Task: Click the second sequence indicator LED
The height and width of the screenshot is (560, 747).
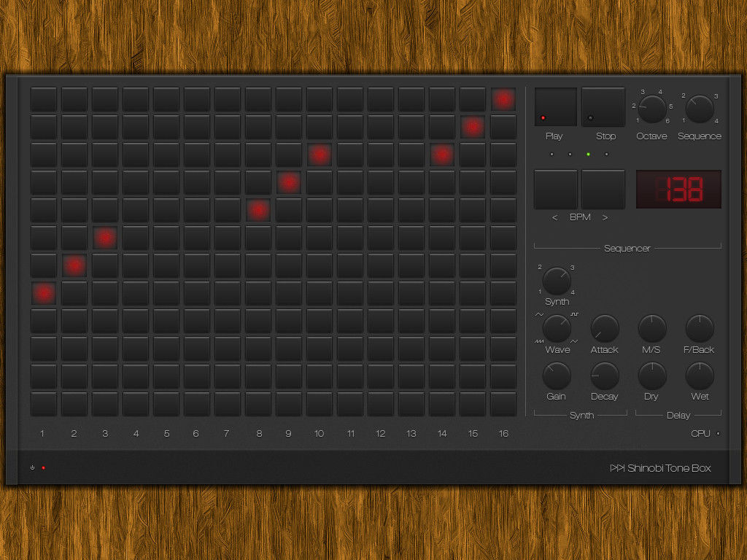Action: click(570, 155)
